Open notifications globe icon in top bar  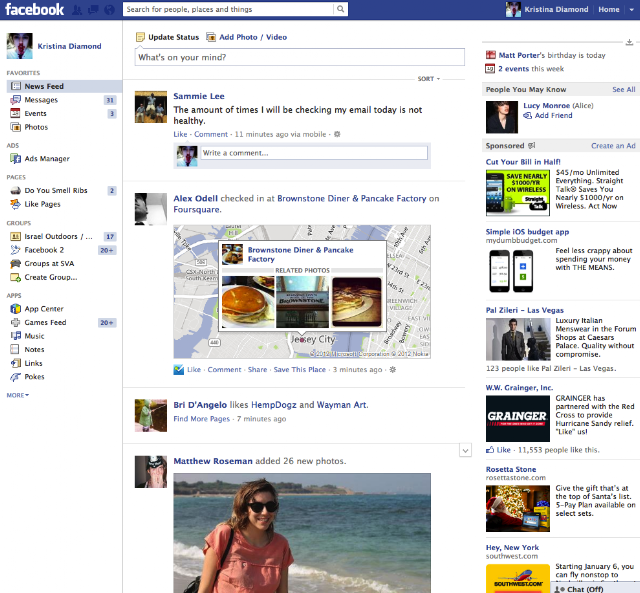[x=109, y=9]
